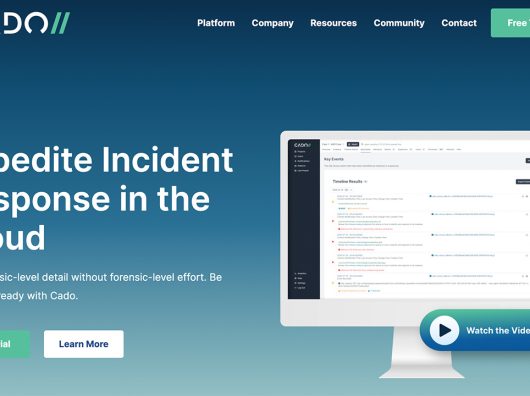Expand the Timeline Results chevron in the mockup
The height and width of the screenshot is (396, 530).
click(x=366, y=182)
